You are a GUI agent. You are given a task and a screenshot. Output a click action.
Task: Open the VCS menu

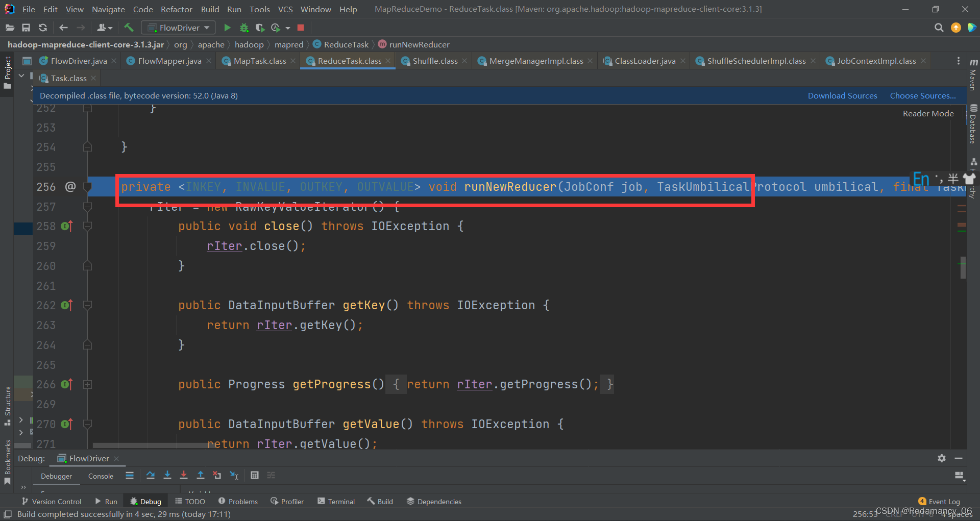(285, 9)
